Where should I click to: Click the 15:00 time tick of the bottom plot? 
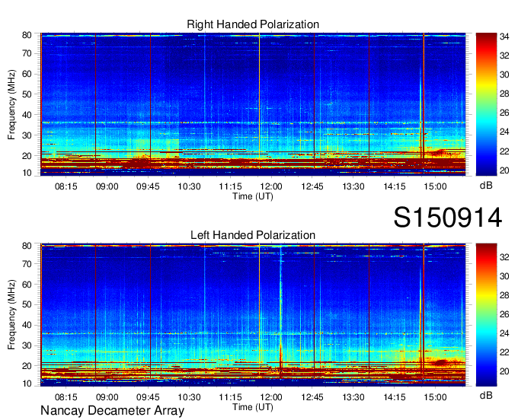click(436, 397)
